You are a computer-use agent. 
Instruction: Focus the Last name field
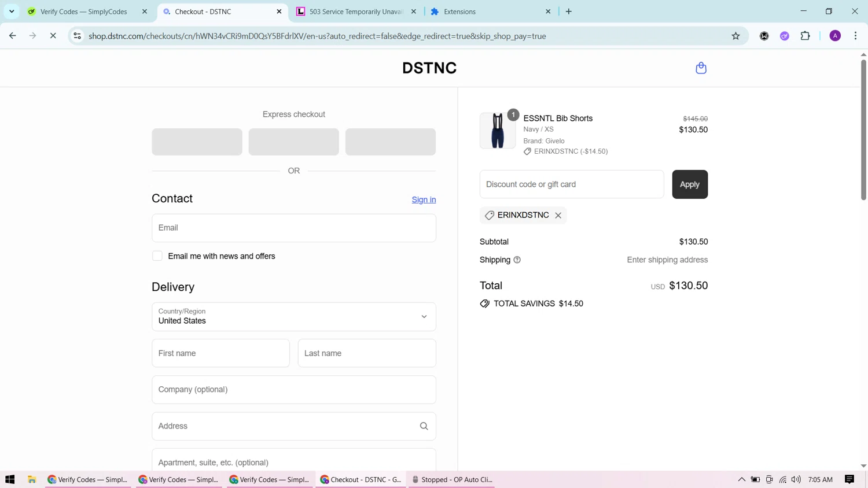367,353
